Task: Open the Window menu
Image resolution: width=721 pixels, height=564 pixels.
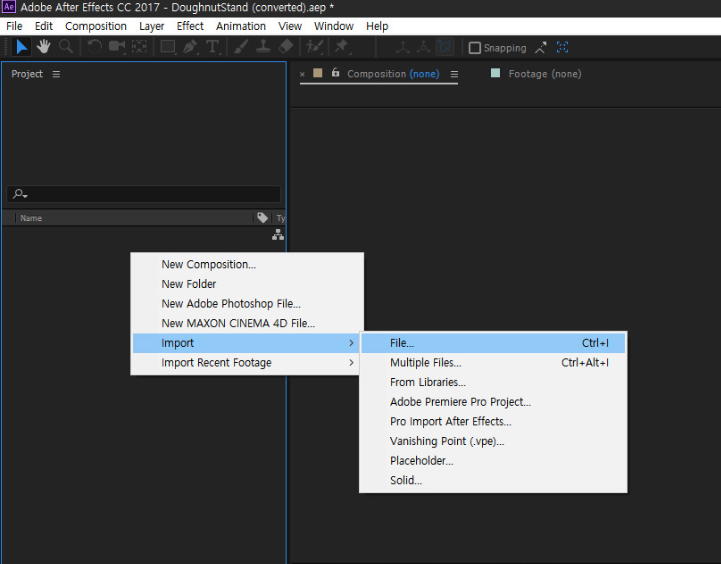Action: [x=334, y=26]
